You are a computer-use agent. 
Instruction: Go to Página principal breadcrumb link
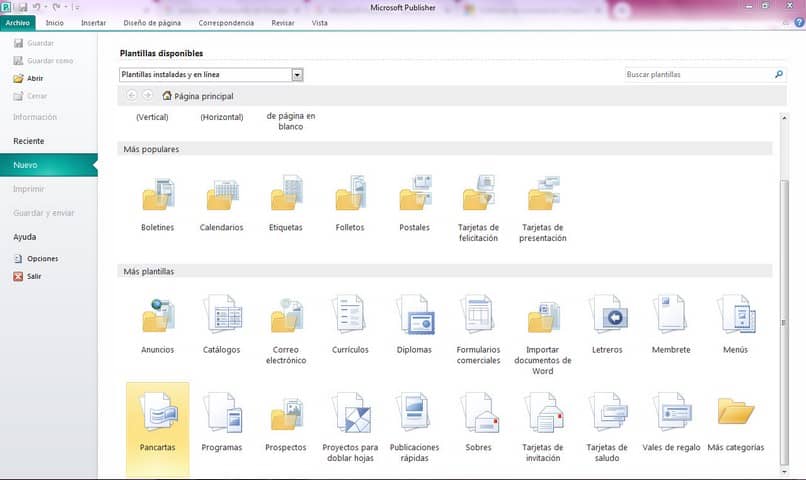tap(203, 96)
